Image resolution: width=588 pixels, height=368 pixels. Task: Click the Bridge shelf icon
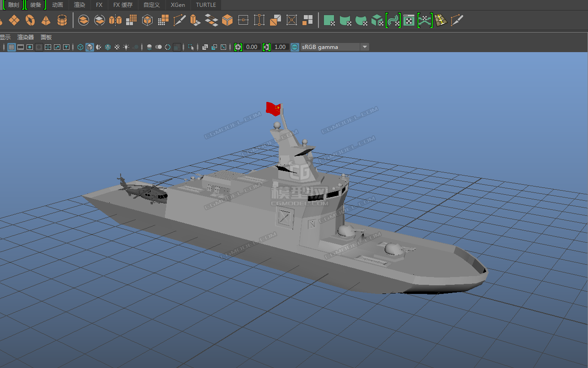(211, 20)
